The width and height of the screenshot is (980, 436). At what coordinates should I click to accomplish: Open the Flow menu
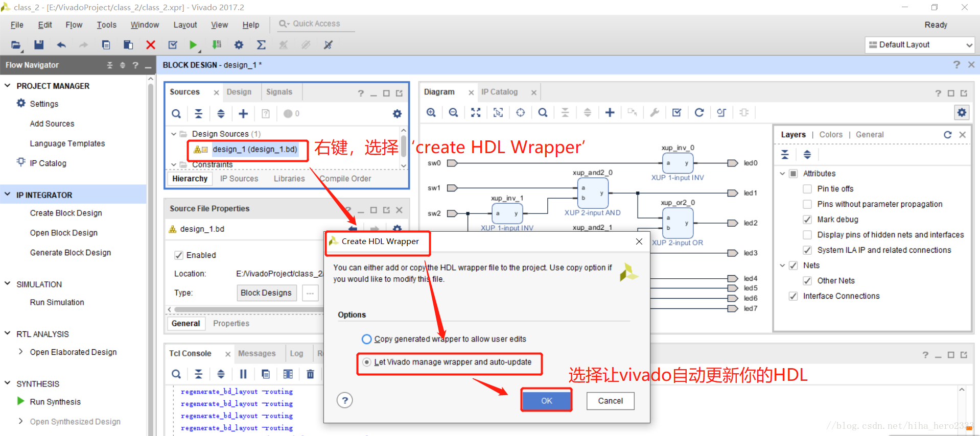pos(74,25)
